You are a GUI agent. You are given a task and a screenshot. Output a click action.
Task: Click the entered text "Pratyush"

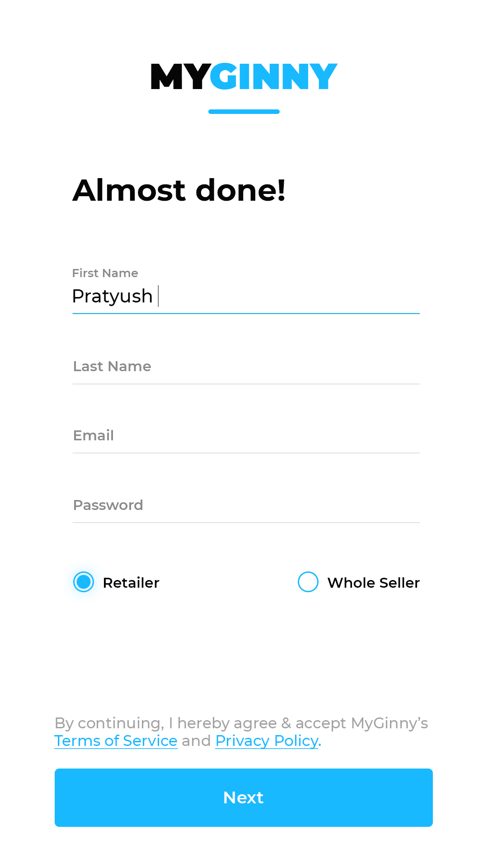113,297
